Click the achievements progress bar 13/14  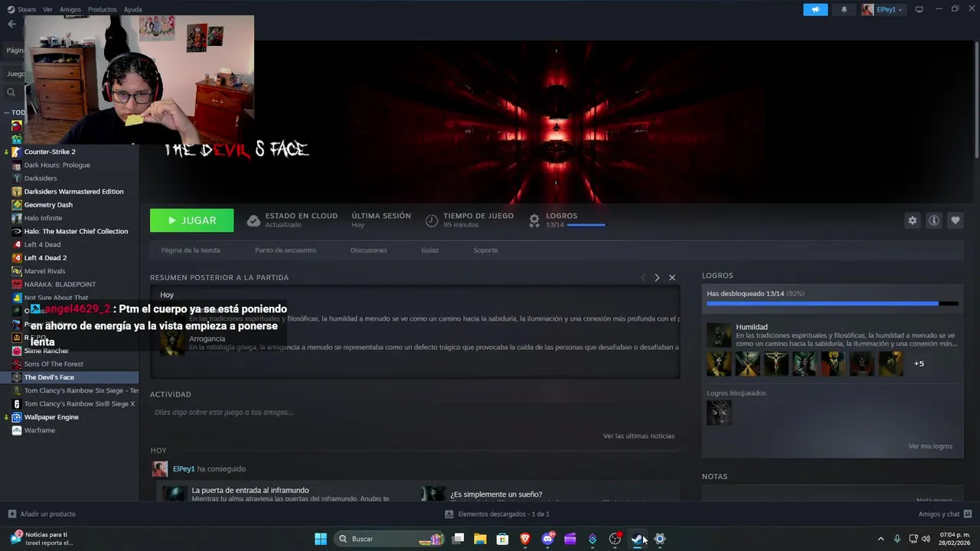coord(586,225)
